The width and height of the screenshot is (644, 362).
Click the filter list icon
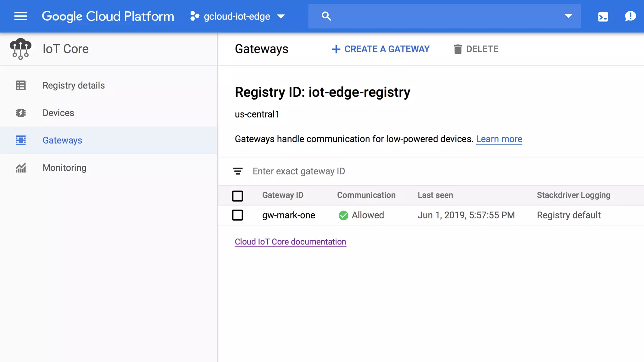click(238, 171)
